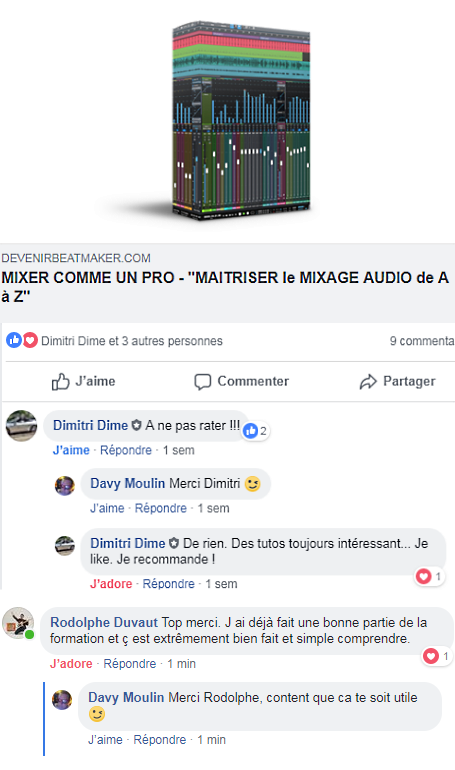Viewport: 455px width, 770px height.
Task: Toggle J'aime under Davy Moulin's 'Merci Rodolphe' reply
Action: (106, 740)
